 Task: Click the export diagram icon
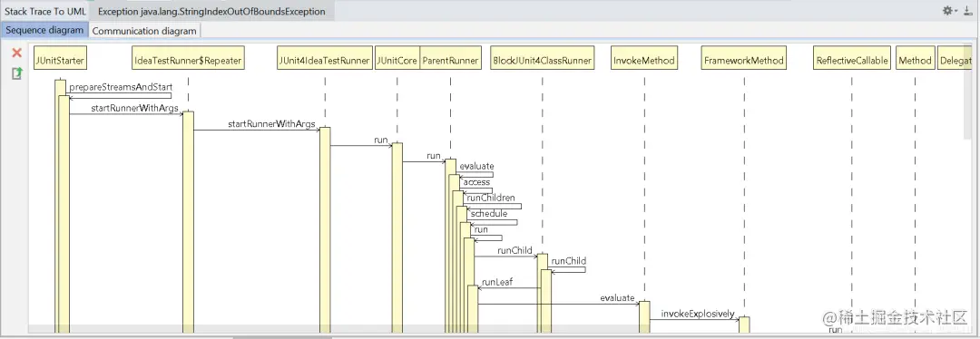click(17, 73)
